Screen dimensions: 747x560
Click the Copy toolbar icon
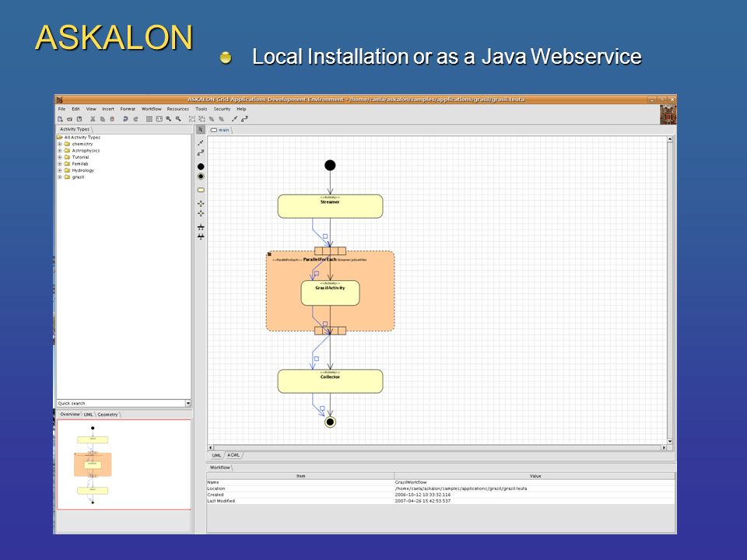point(103,118)
